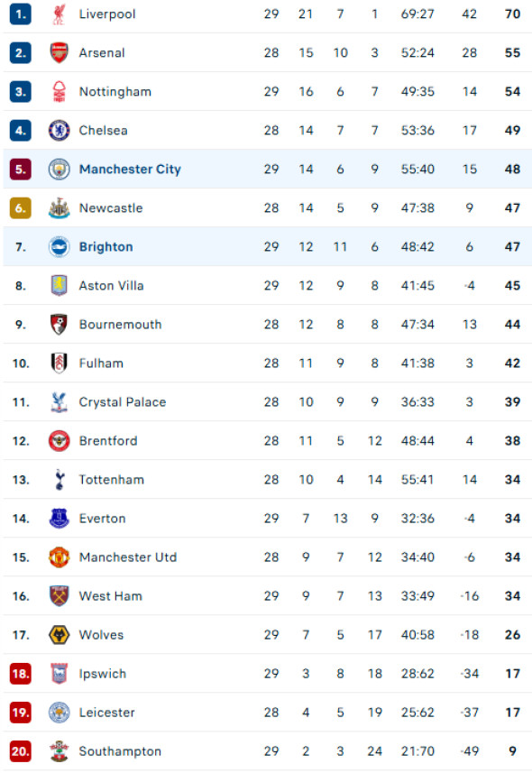532x773 pixels.
Task: Click the red rank 18 badge
Action: (20, 674)
